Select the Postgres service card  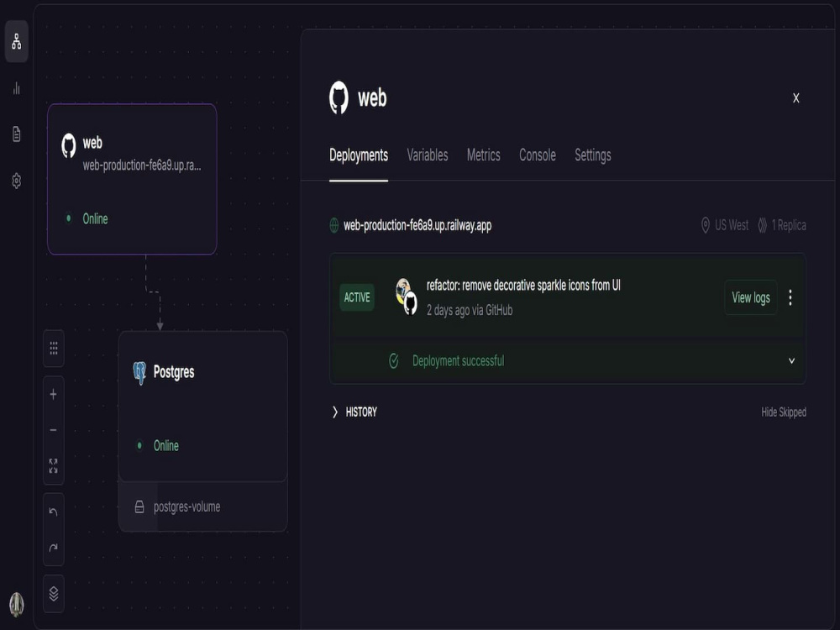[x=203, y=407]
